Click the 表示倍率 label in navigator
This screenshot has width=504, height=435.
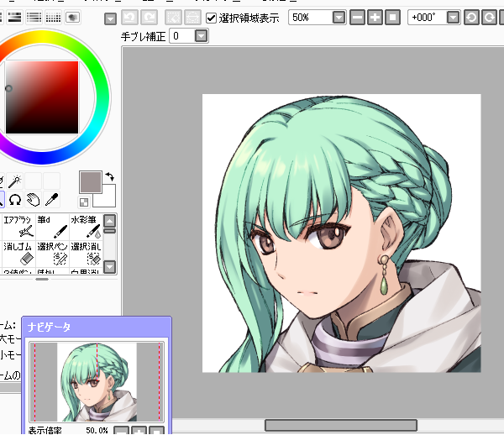coord(45,430)
